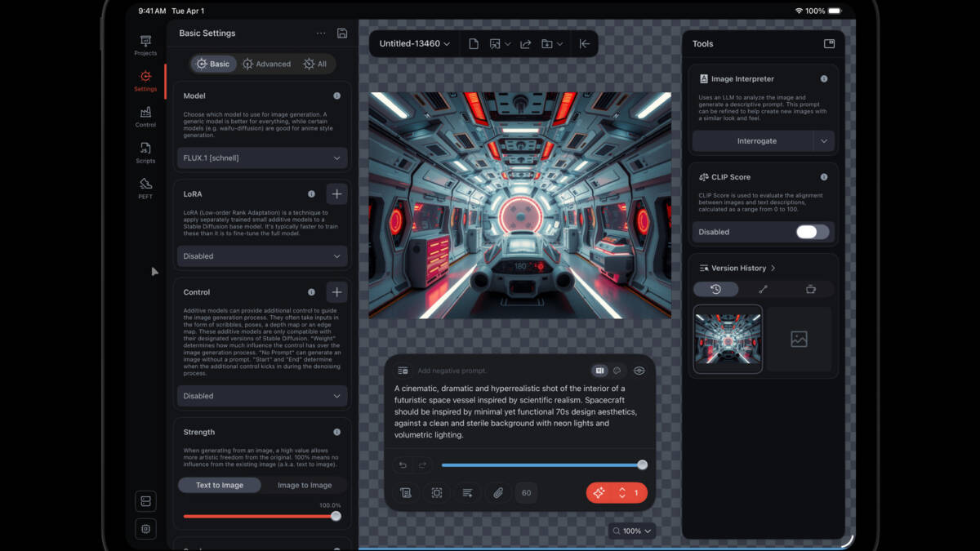Click the share export icon in toolbar

525,44
